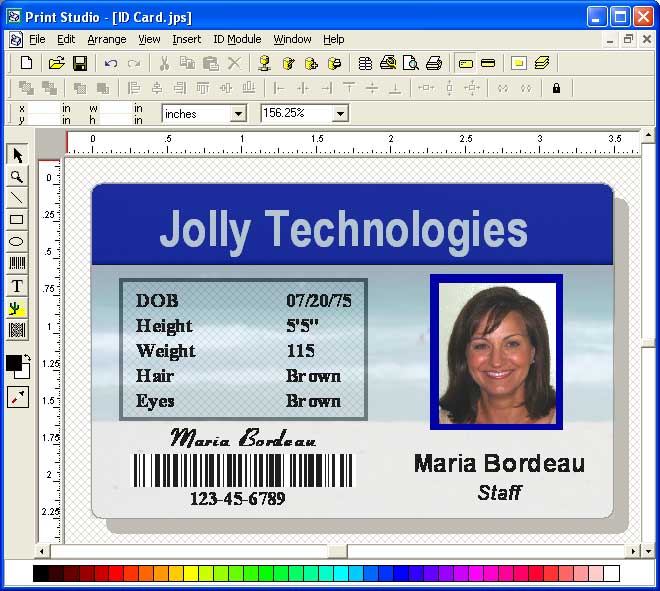The height and width of the screenshot is (591, 660).
Task: Open the File menu
Action: (37, 39)
